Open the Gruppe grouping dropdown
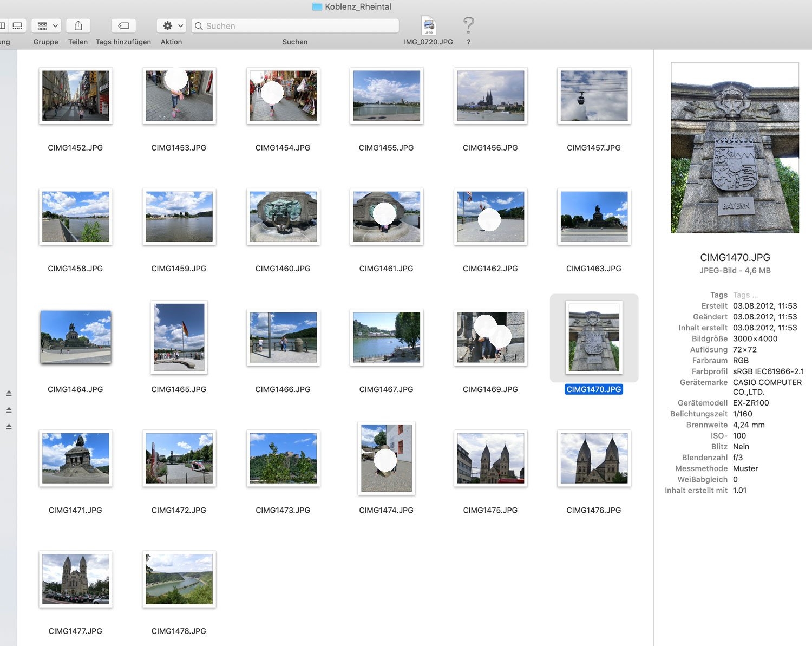Screen dimensions: 812x646 click(x=46, y=26)
